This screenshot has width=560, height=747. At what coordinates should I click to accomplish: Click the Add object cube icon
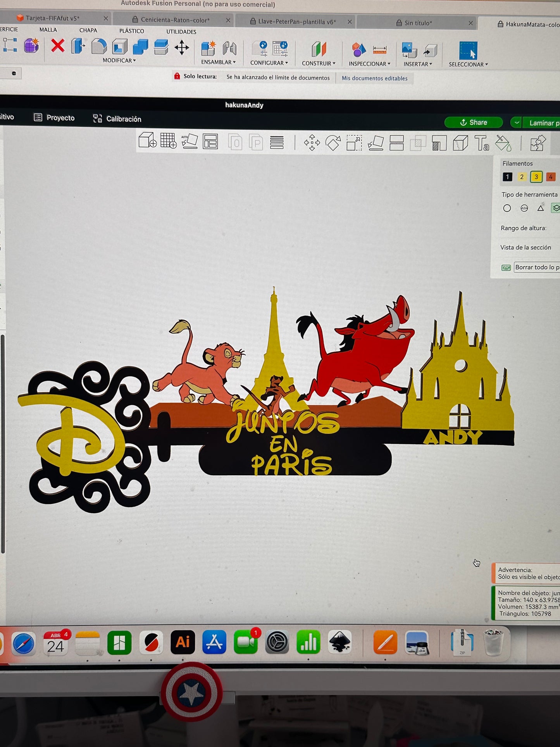tap(148, 140)
